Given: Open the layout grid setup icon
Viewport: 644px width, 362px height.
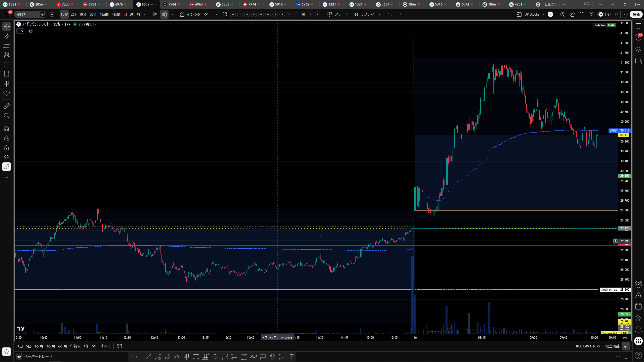Looking at the screenshot, I should click(x=519, y=14).
